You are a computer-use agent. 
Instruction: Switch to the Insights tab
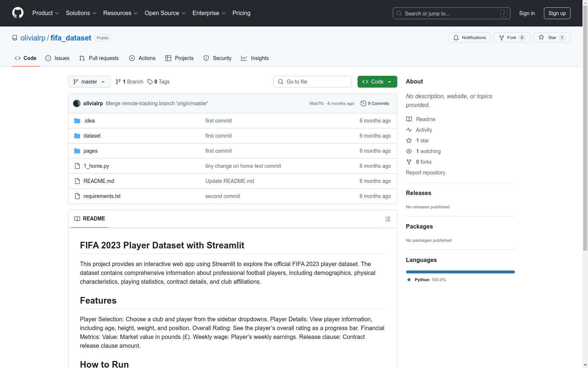255,58
